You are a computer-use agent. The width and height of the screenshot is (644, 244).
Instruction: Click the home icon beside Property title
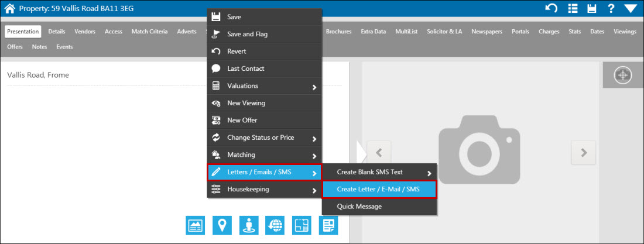coord(10,8)
